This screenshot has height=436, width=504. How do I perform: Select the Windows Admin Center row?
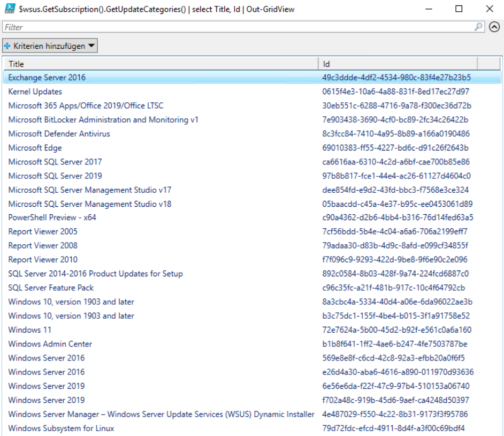point(252,344)
